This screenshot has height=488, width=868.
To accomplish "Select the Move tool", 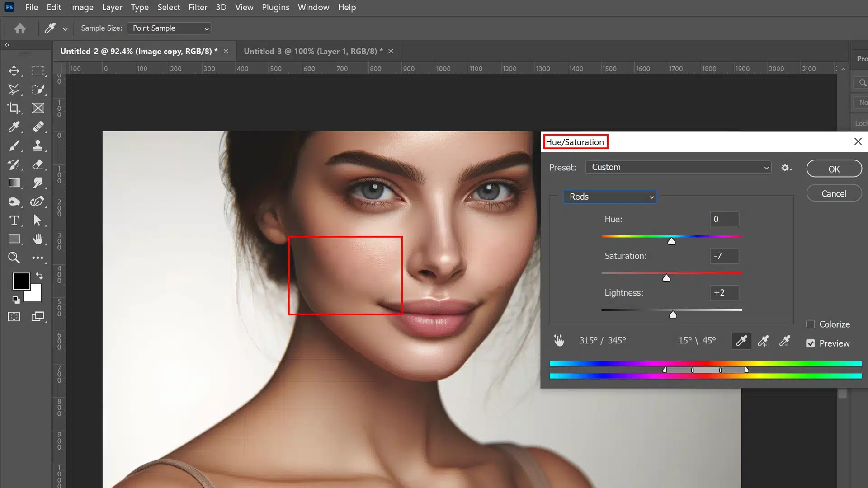I will pyautogui.click(x=14, y=70).
